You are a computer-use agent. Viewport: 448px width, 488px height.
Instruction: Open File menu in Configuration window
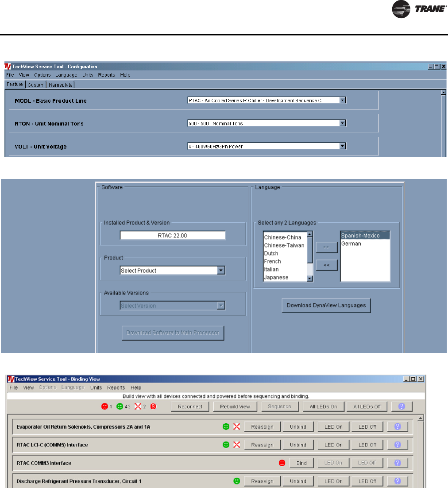(x=10, y=75)
